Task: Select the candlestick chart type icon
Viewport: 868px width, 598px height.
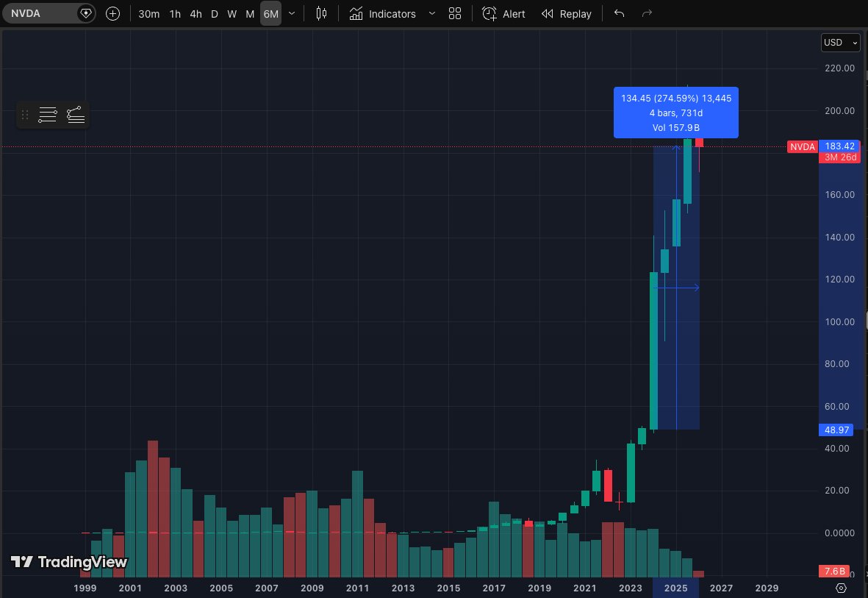Action: click(321, 13)
